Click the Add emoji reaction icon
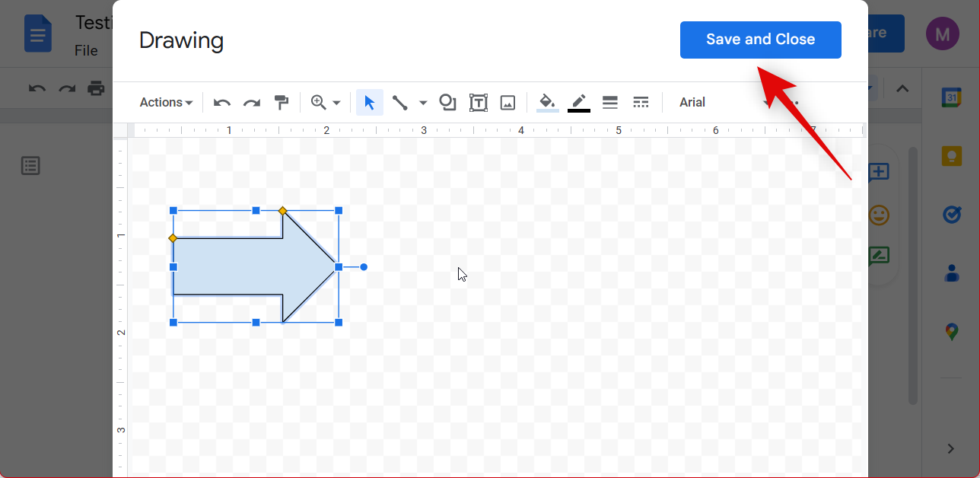 pyautogui.click(x=879, y=215)
